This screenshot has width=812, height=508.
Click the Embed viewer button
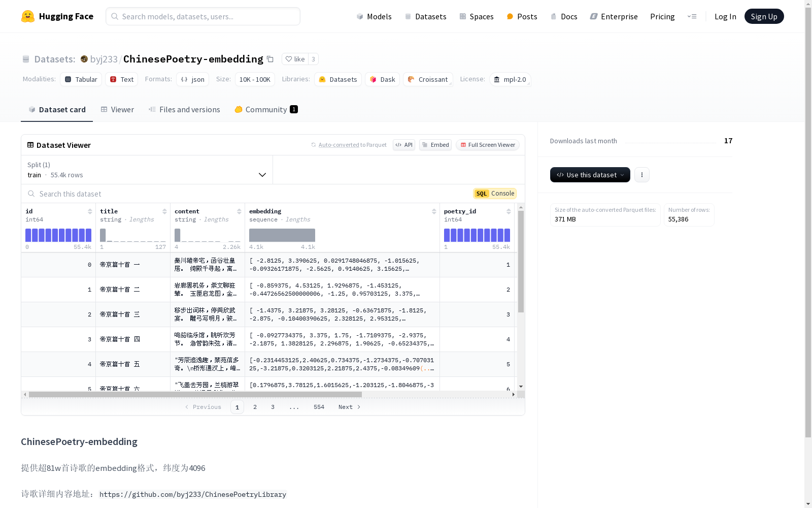(435, 145)
